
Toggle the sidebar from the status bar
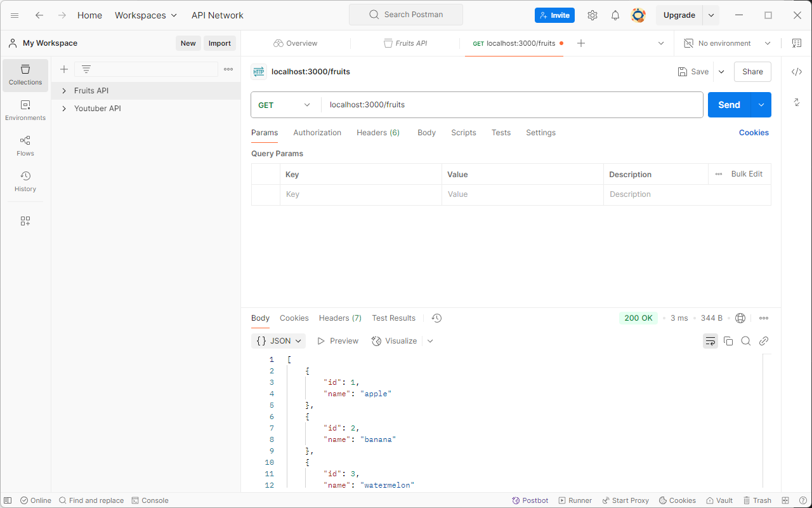click(x=8, y=500)
